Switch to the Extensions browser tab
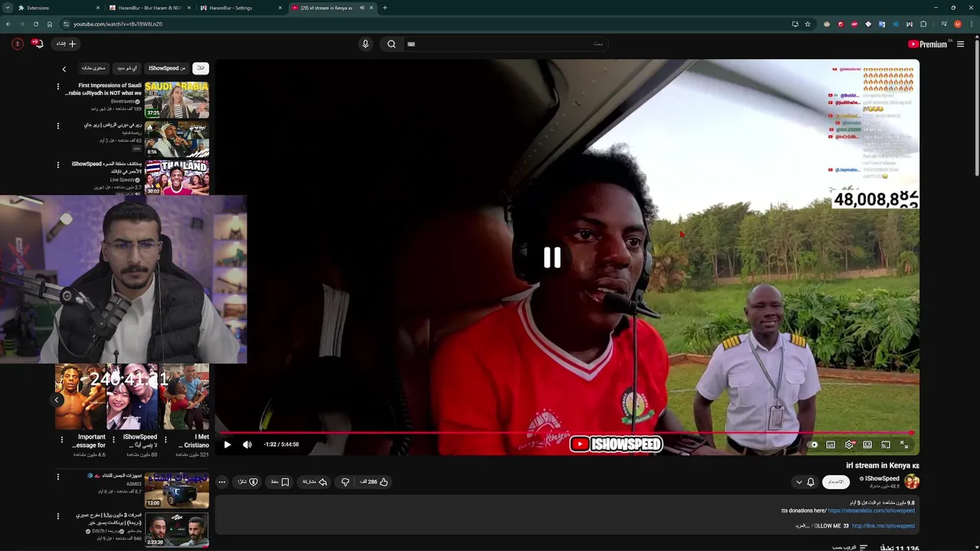Viewport: 980px width, 551px height. 57,8
